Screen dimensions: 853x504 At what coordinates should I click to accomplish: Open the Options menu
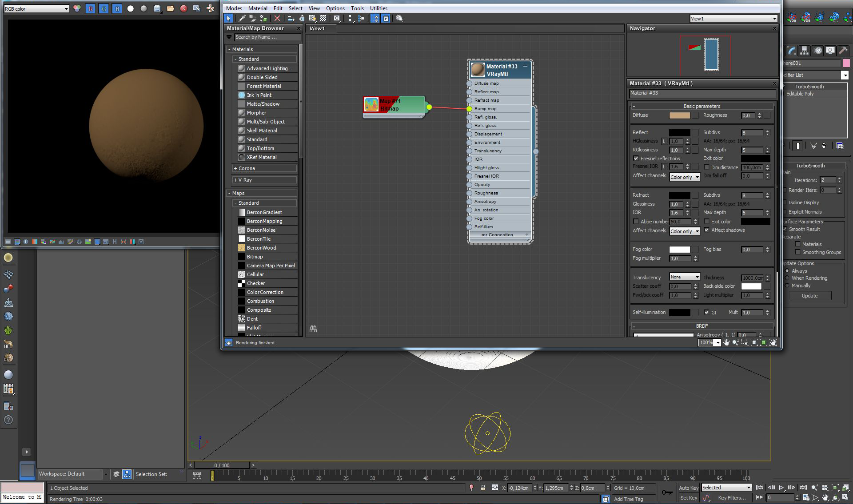335,8
